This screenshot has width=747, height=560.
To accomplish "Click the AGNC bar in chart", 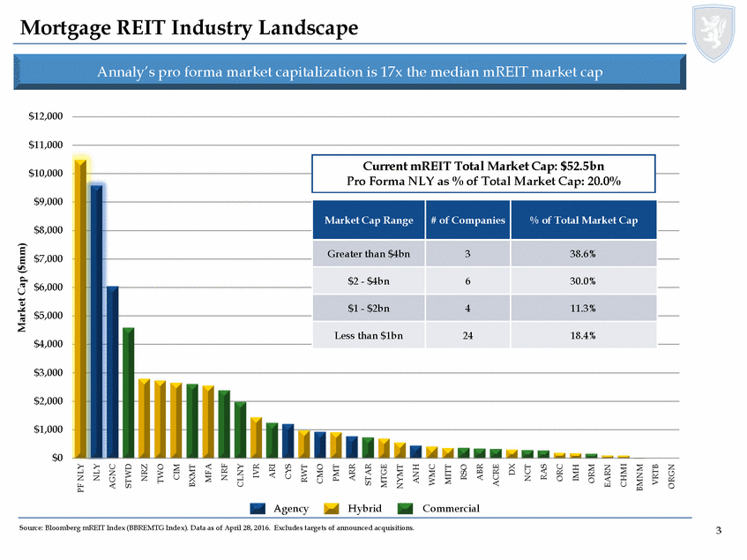I will (113, 372).
